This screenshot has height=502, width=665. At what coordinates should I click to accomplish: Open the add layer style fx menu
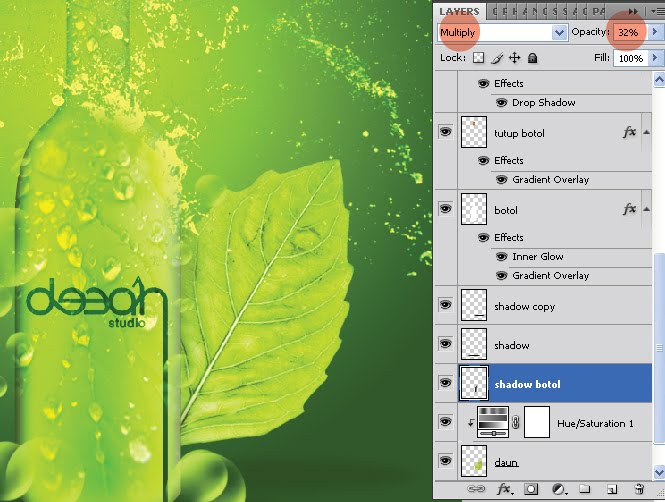pos(504,489)
